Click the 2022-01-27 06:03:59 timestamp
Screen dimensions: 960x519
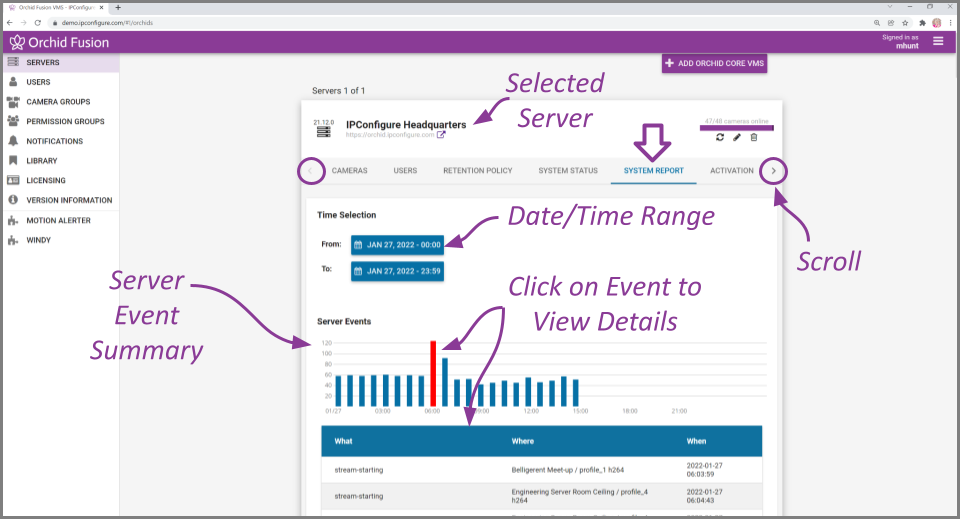point(704,470)
